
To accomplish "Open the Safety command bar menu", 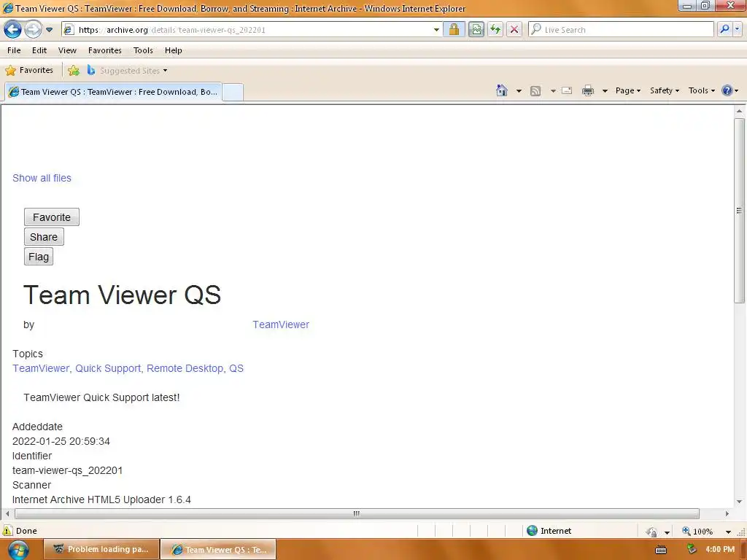I will click(x=665, y=90).
